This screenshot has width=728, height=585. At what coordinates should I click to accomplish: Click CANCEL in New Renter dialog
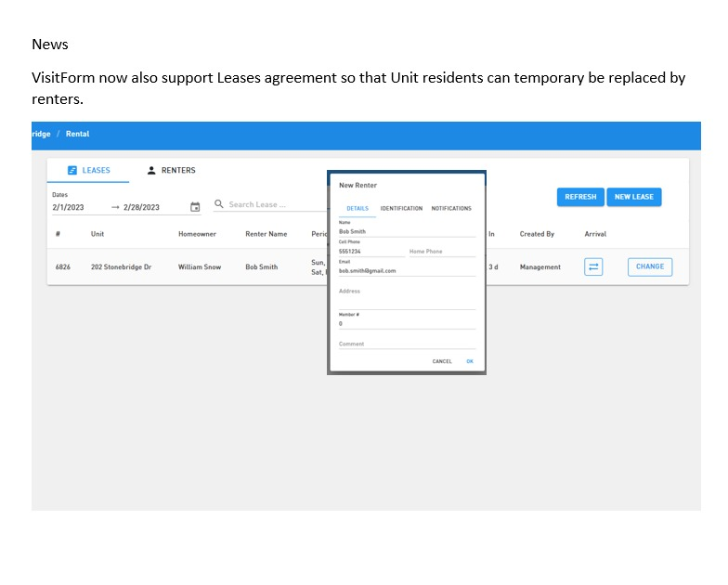click(442, 361)
